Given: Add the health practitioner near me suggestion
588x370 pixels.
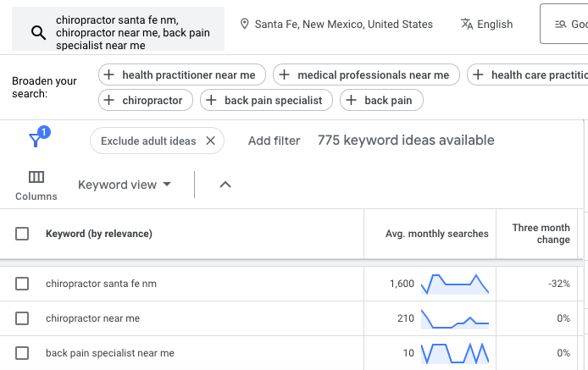Looking at the screenshot, I should pyautogui.click(x=183, y=75).
